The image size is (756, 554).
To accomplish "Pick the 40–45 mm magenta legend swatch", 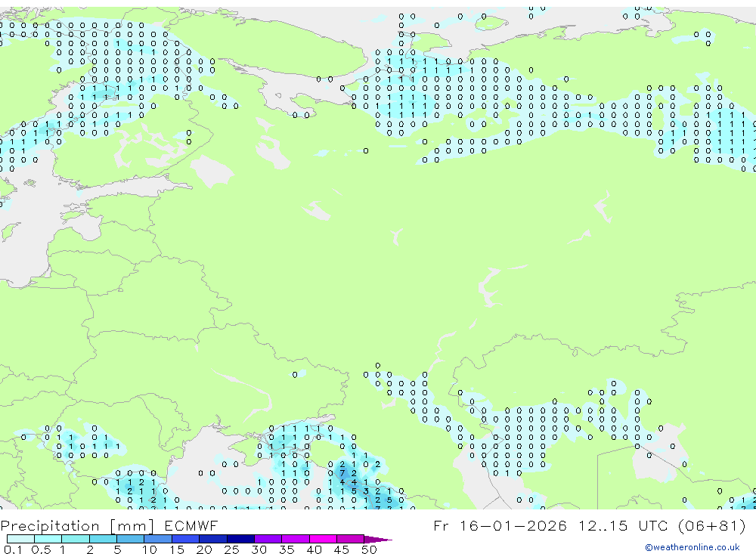I will point(323,539).
